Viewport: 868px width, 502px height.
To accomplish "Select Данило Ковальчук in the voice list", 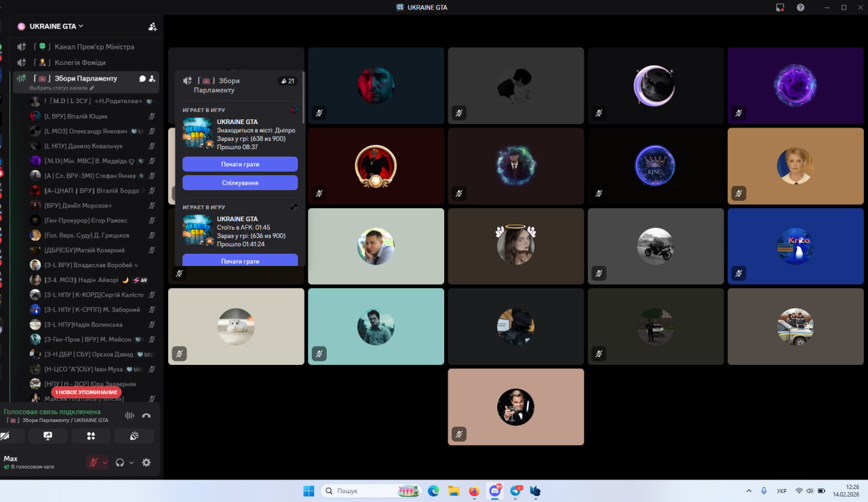I will [93, 146].
